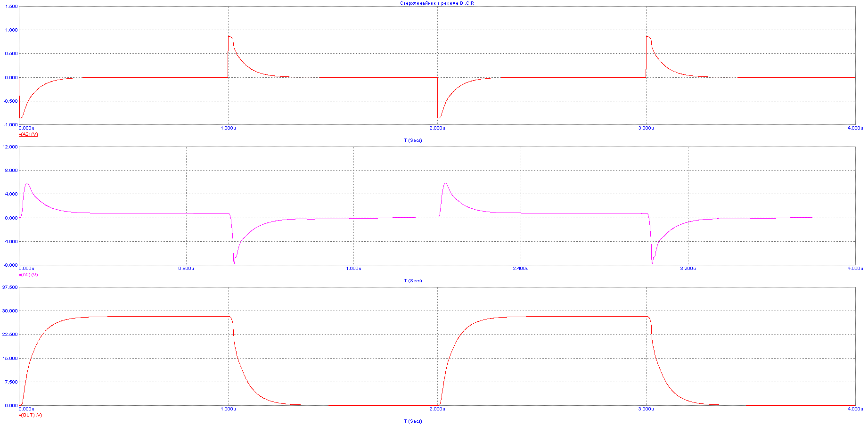Click 2.000u time tick in top plot
Viewport: 868px width, 426px height.
[x=437, y=128]
